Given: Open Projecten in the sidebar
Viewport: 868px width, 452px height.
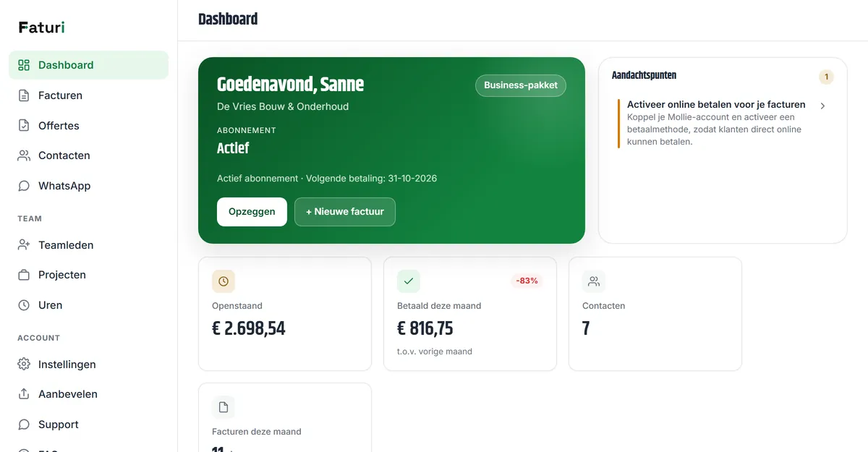Looking at the screenshot, I should click(88, 275).
